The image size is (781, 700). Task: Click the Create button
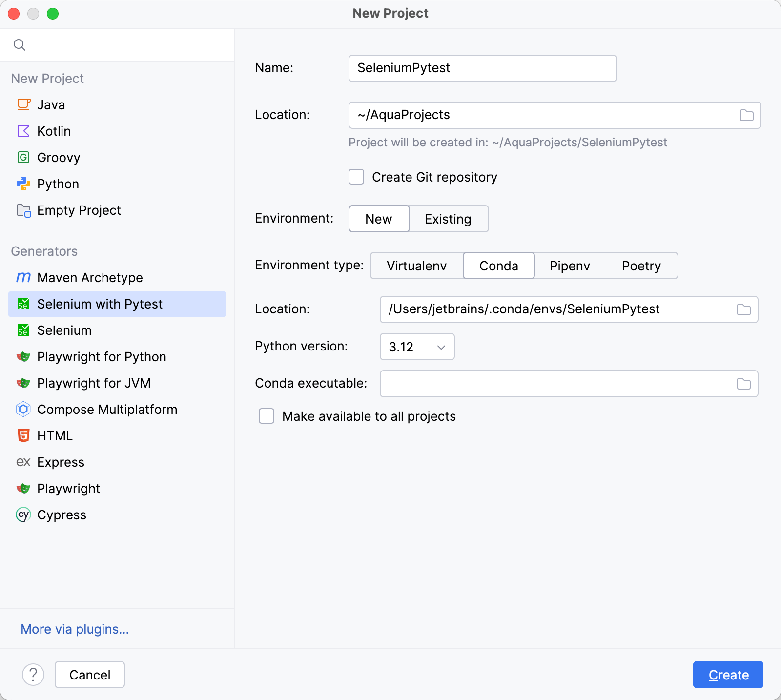pos(728,675)
